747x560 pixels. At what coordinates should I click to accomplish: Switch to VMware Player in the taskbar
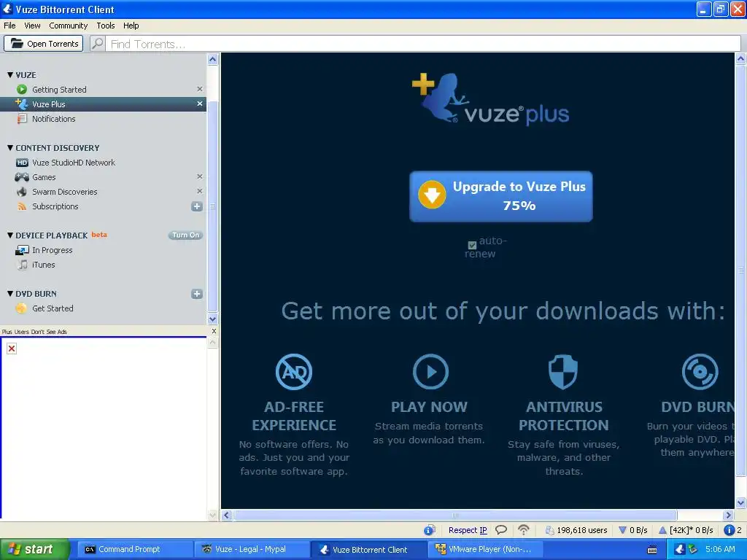484,550
